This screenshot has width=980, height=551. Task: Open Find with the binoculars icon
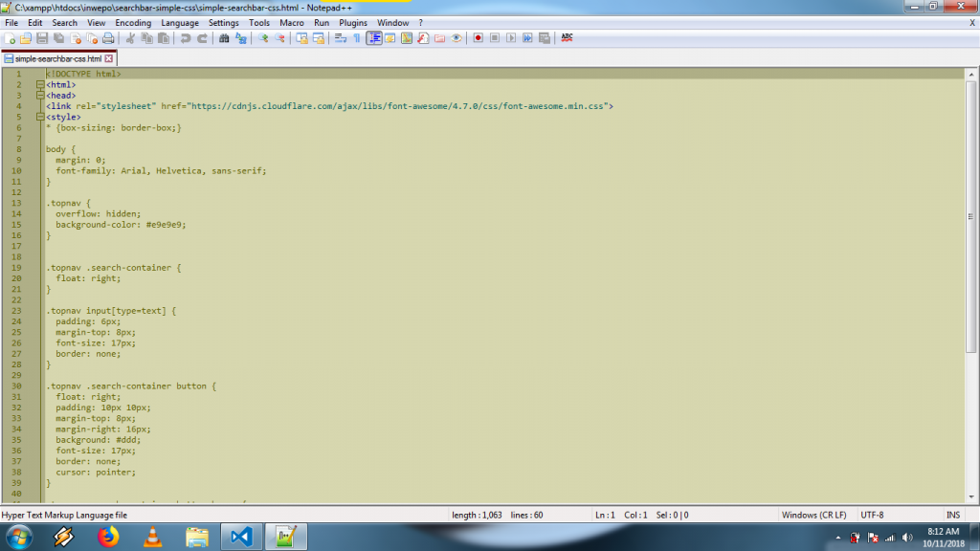[x=224, y=38]
